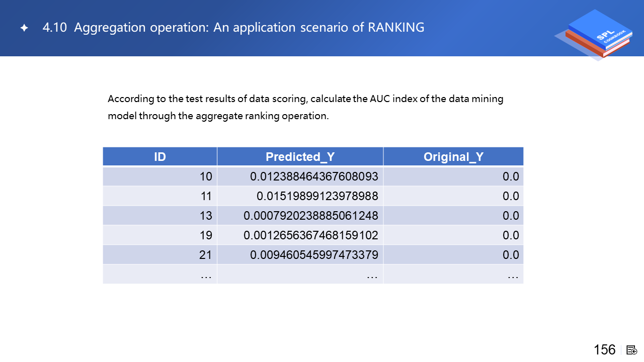Click the ID column header

[160, 157]
